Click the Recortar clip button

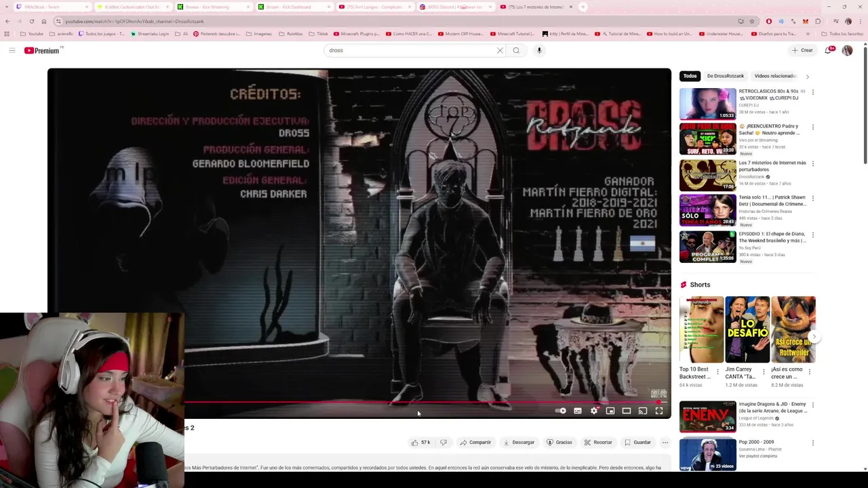[598, 443]
